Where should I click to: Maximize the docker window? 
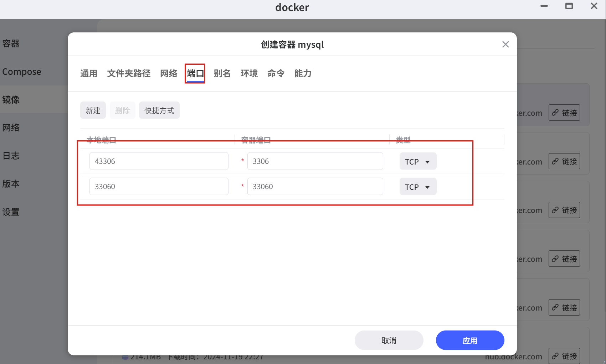569,6
